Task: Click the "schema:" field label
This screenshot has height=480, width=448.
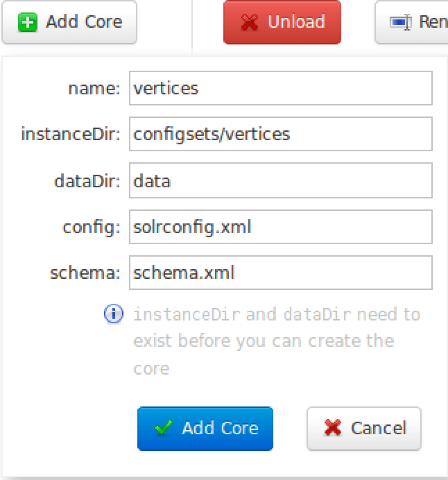Action: (85, 273)
